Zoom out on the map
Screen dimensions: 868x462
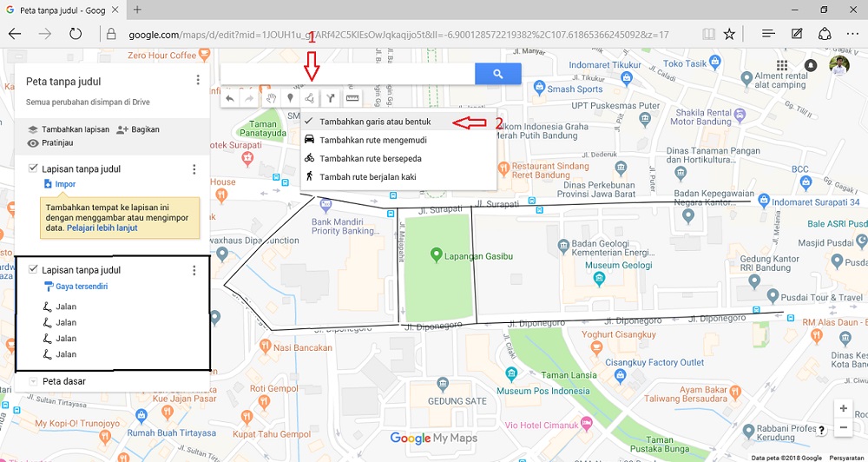(x=843, y=427)
